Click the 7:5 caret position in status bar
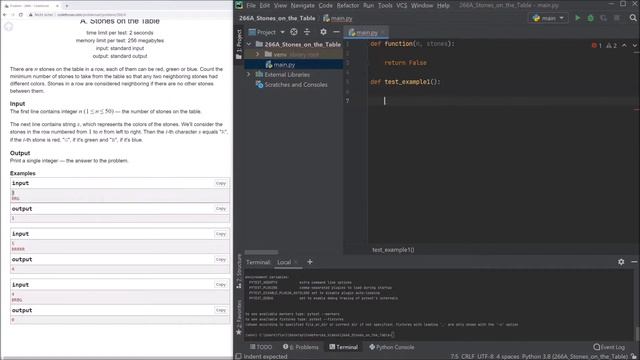The width and height of the screenshot is (640, 360). 455,356
